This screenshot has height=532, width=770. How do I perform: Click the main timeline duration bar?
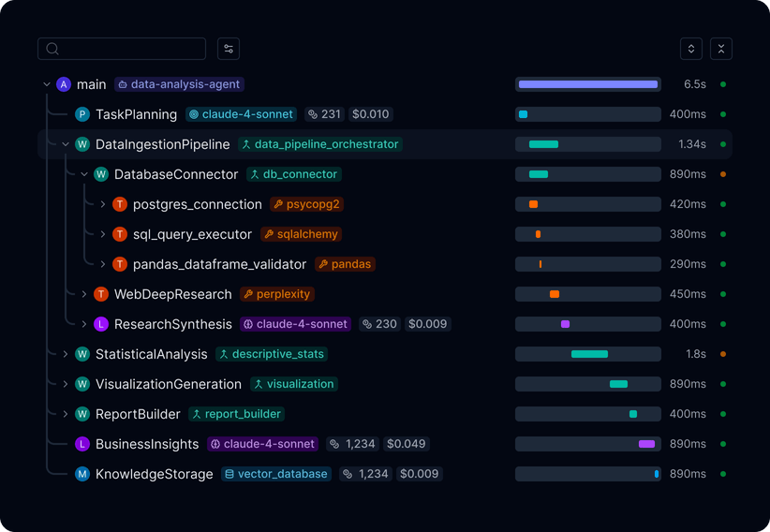pos(587,84)
